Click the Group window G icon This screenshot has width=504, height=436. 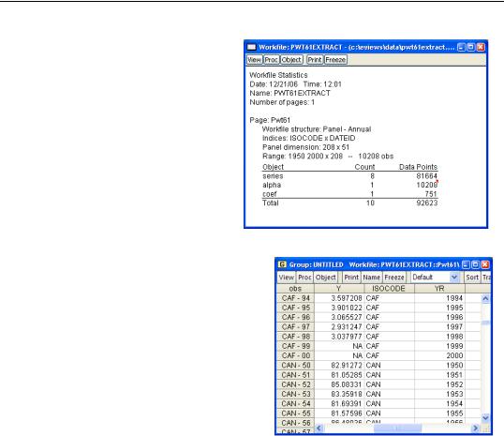[282, 264]
